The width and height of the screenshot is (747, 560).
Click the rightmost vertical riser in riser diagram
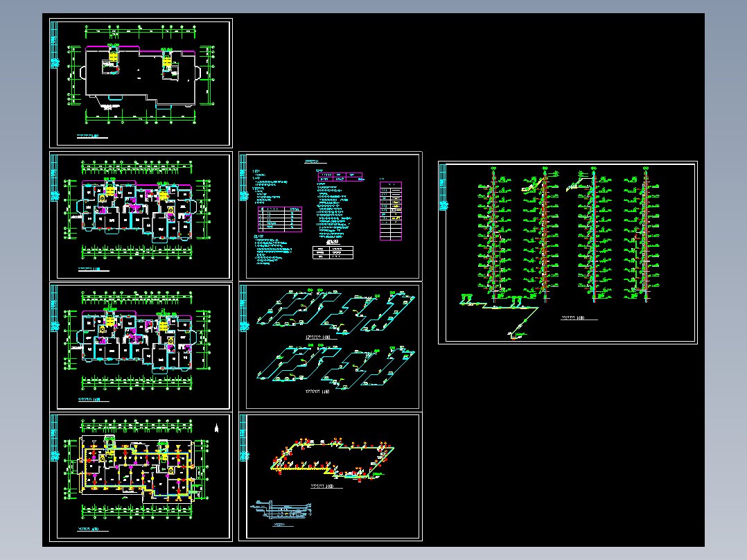(646, 234)
